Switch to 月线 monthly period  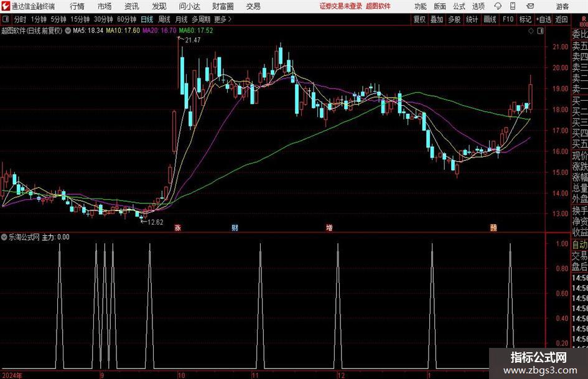click(182, 19)
